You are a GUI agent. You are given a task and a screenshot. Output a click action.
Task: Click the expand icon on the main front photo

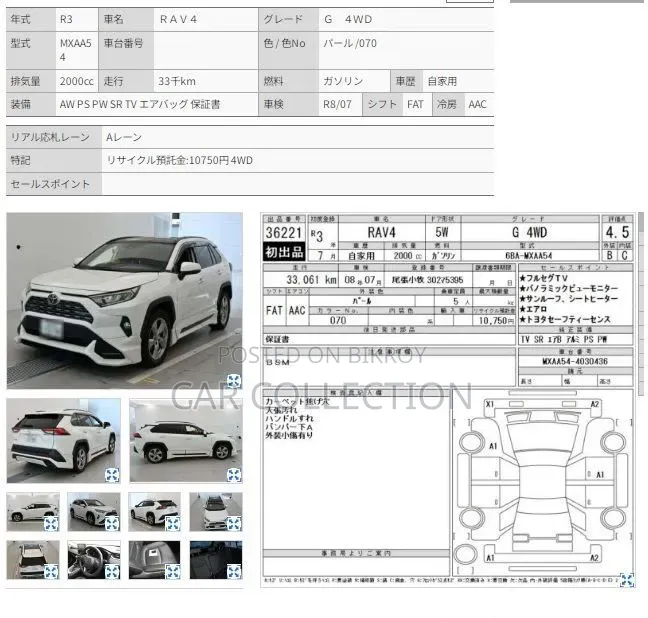(x=234, y=381)
